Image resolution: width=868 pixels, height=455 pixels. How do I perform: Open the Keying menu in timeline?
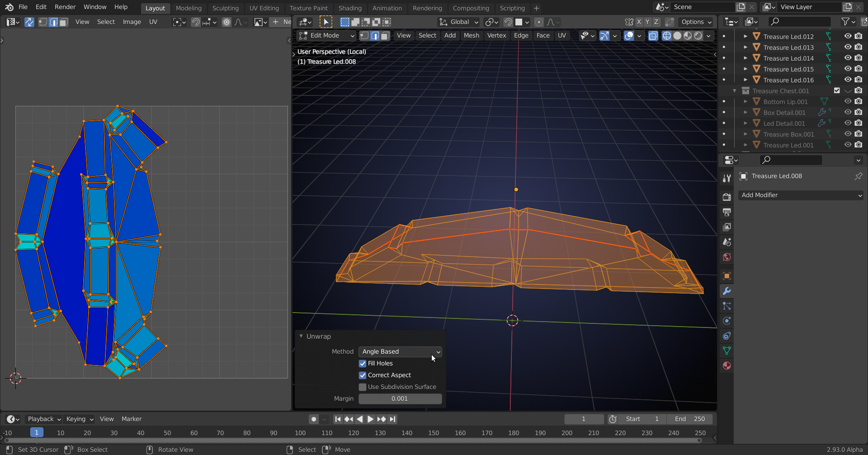pyautogui.click(x=79, y=419)
